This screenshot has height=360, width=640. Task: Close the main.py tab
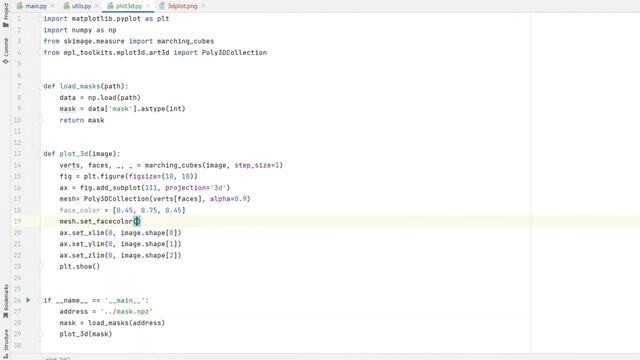click(x=52, y=6)
